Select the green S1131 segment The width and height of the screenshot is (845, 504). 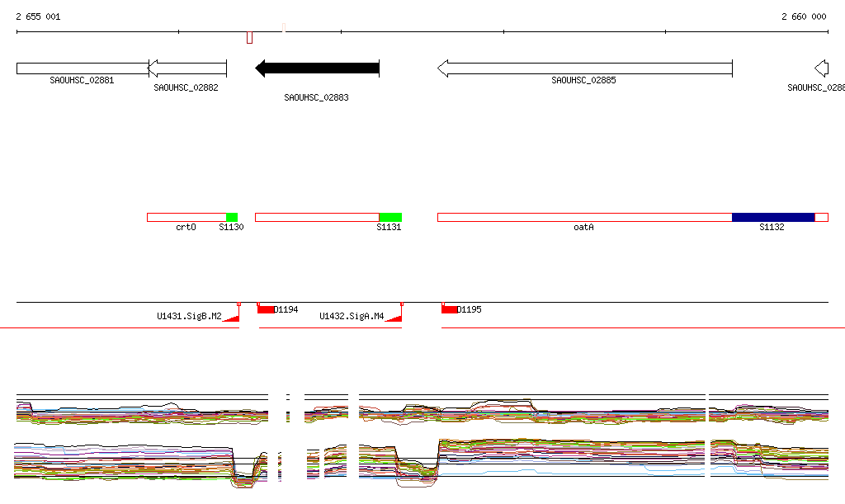coord(390,218)
